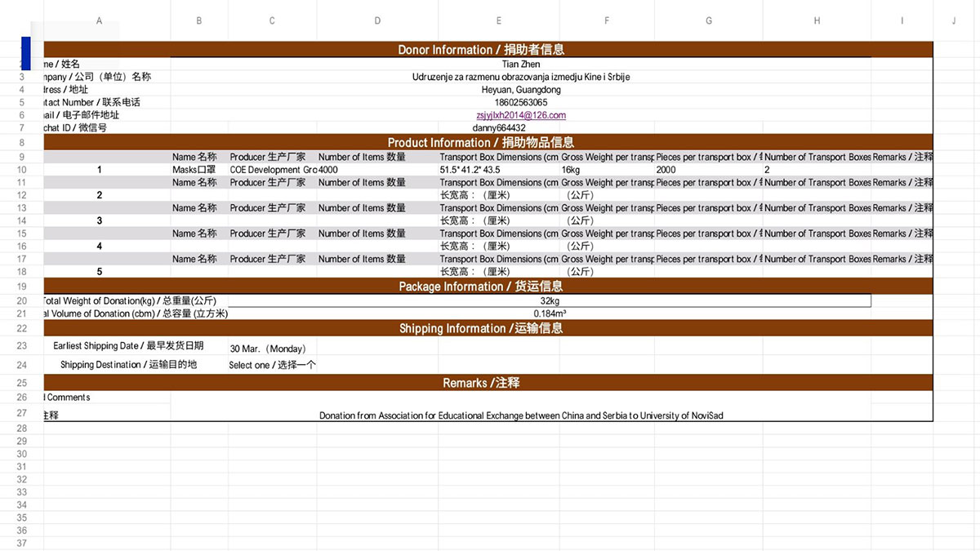Click column B header
The width and height of the screenshot is (980, 551).
pyautogui.click(x=199, y=20)
